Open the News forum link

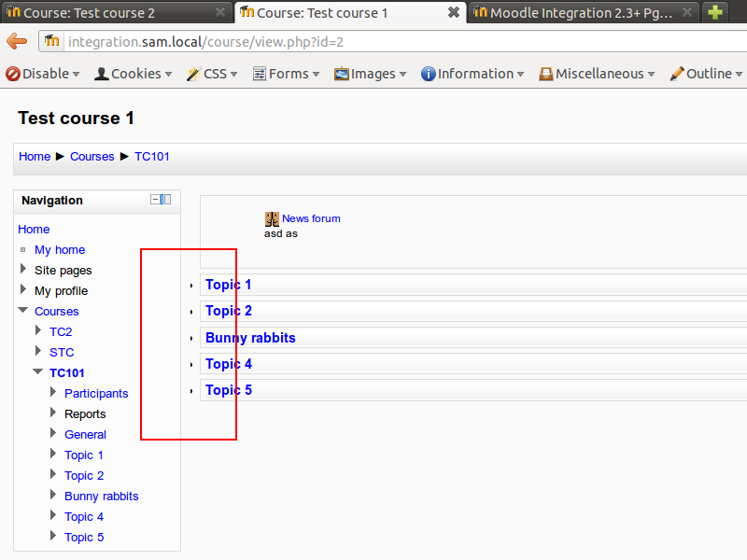[x=311, y=218]
